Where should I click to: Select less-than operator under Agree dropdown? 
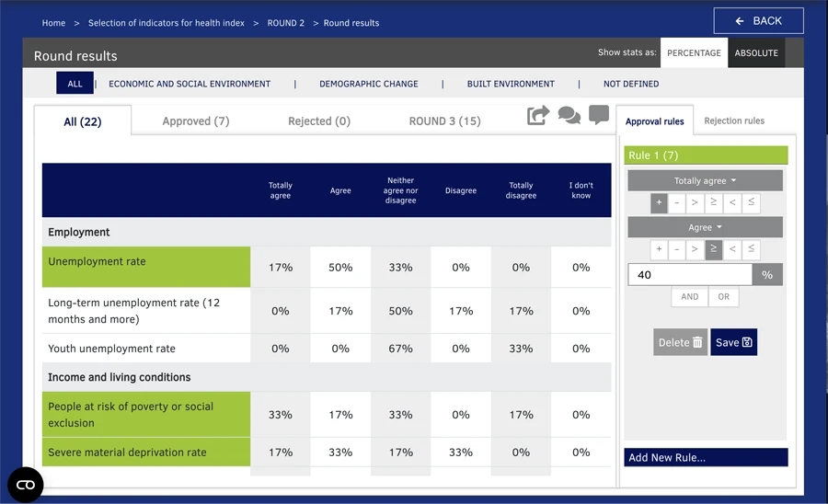coord(732,249)
